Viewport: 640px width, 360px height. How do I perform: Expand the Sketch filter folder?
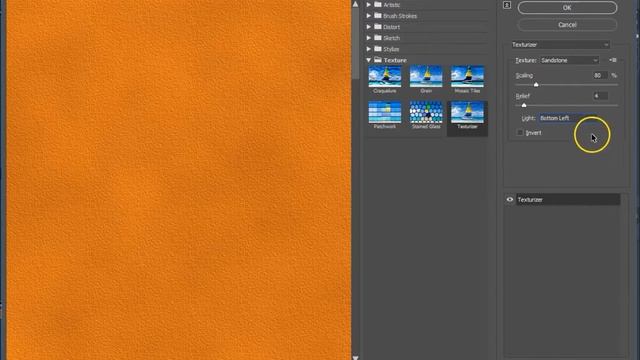click(369, 38)
